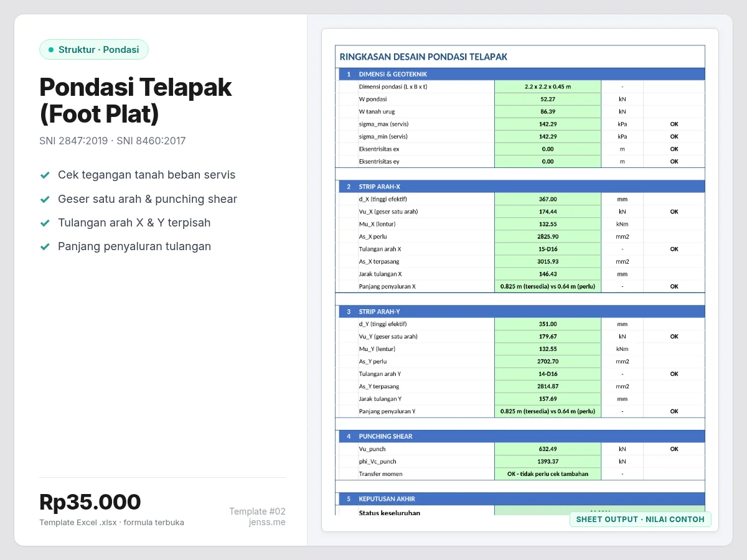Click the Pondasi Telapak (Foot Plat) title
Viewport: 747px width, 560px height.
click(136, 100)
